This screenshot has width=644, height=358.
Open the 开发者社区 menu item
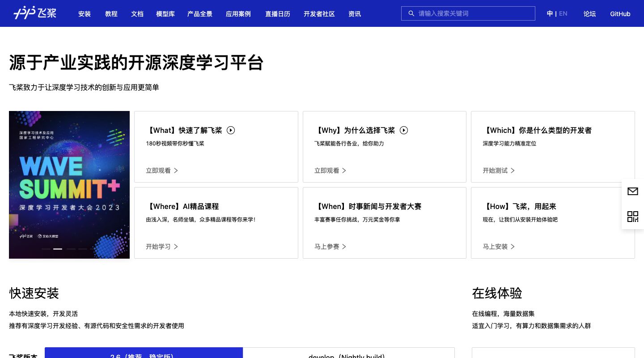tap(319, 14)
